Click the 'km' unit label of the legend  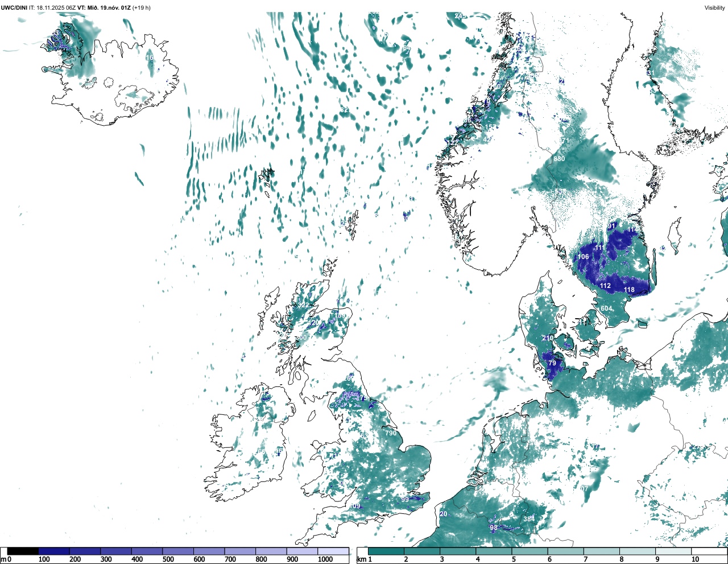pyautogui.click(x=361, y=559)
